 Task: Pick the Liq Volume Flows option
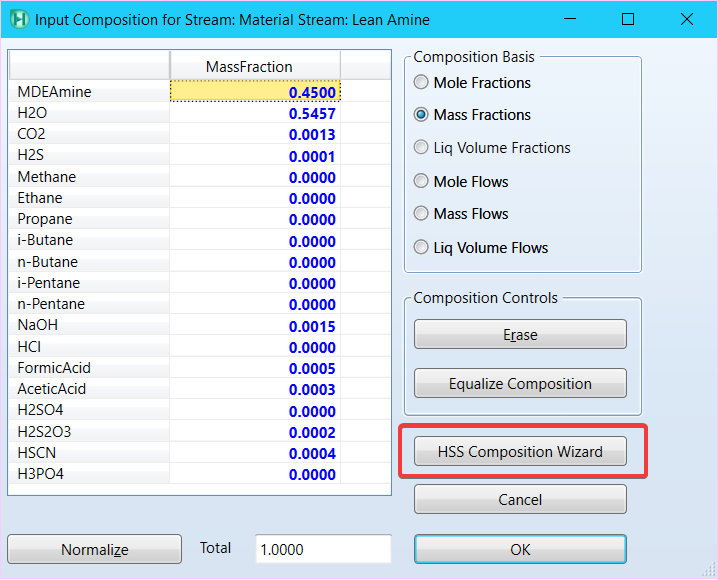(x=422, y=248)
